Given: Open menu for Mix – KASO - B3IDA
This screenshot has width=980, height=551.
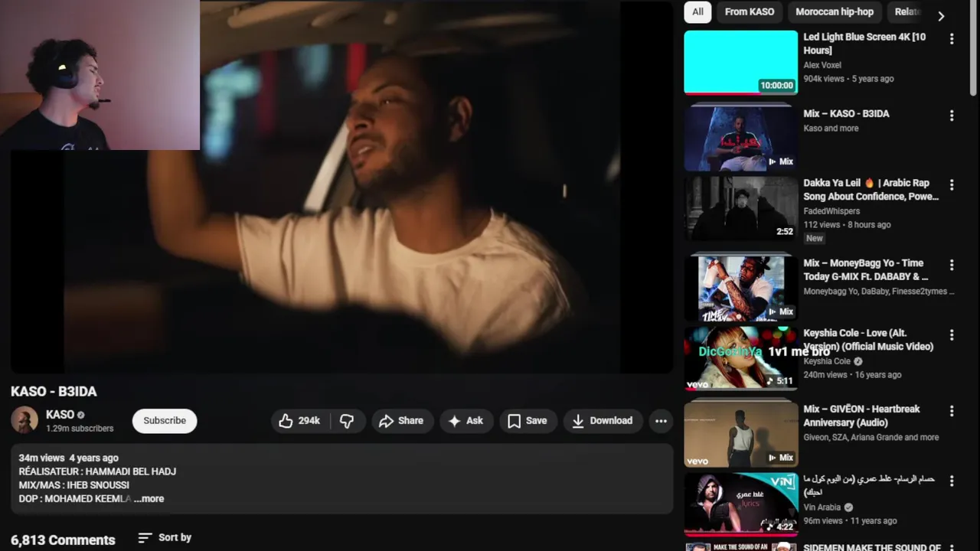Looking at the screenshot, I should coord(952,116).
